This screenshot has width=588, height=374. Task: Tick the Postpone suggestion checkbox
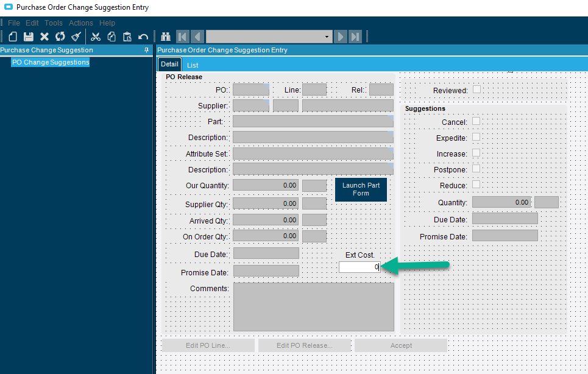pyautogui.click(x=476, y=169)
